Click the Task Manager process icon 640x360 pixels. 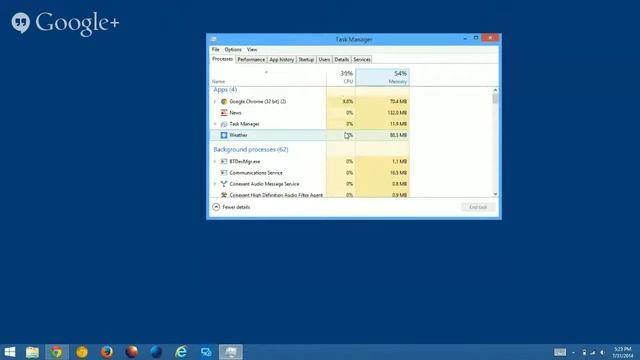click(224, 124)
